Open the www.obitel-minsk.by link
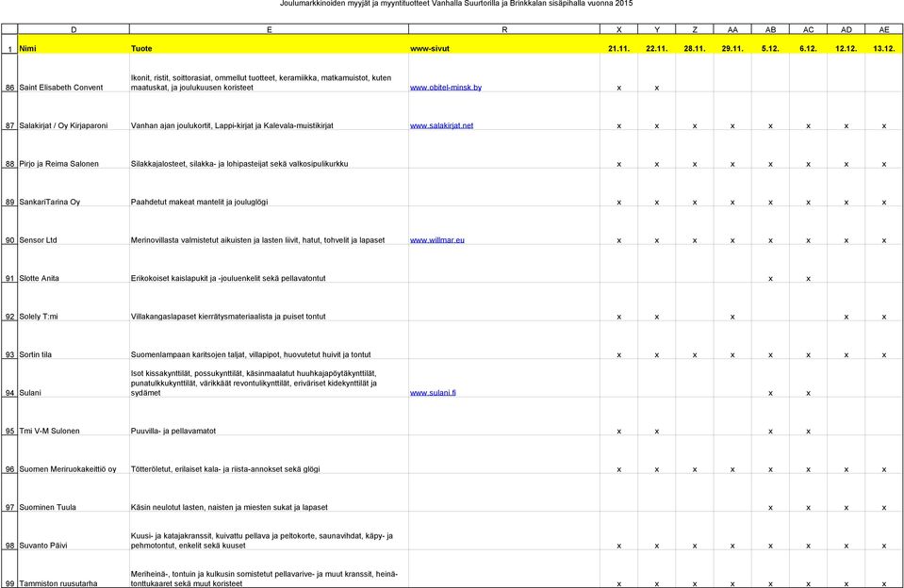 (446, 87)
